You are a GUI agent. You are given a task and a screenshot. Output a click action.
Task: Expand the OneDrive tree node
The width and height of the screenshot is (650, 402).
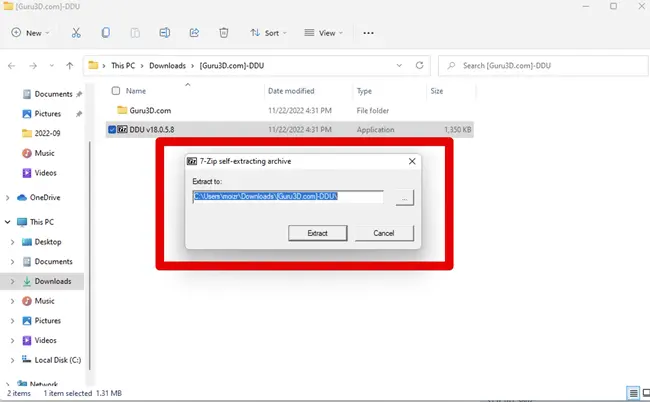point(9,197)
